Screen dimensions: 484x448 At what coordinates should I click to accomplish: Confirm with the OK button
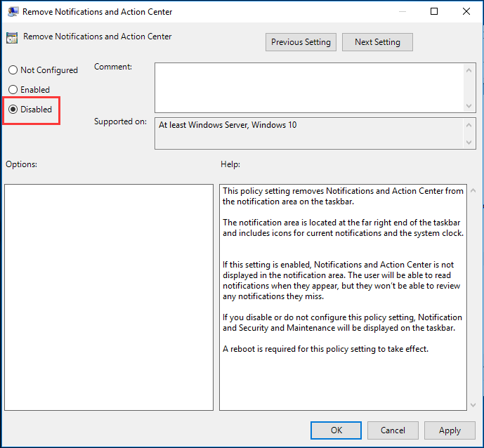[336, 430]
